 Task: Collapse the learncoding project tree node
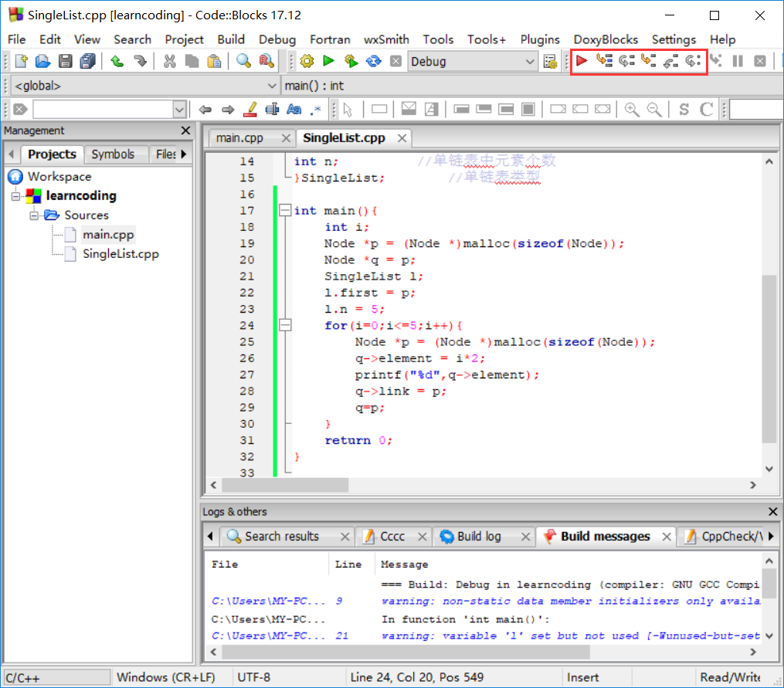point(15,196)
